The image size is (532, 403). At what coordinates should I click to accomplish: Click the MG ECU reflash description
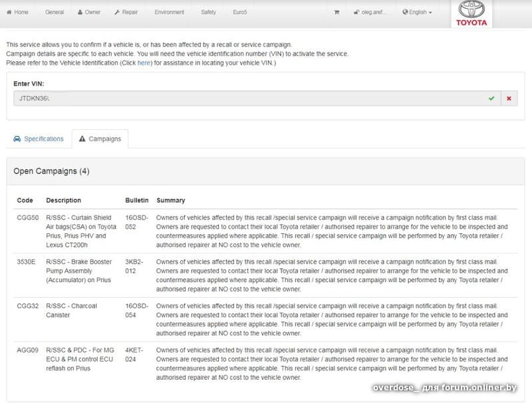tap(80, 359)
